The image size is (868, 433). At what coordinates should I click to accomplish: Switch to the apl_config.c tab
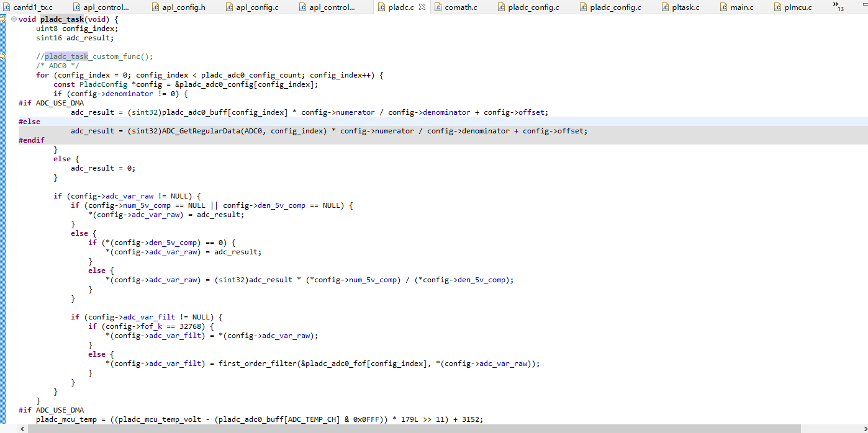pos(260,7)
